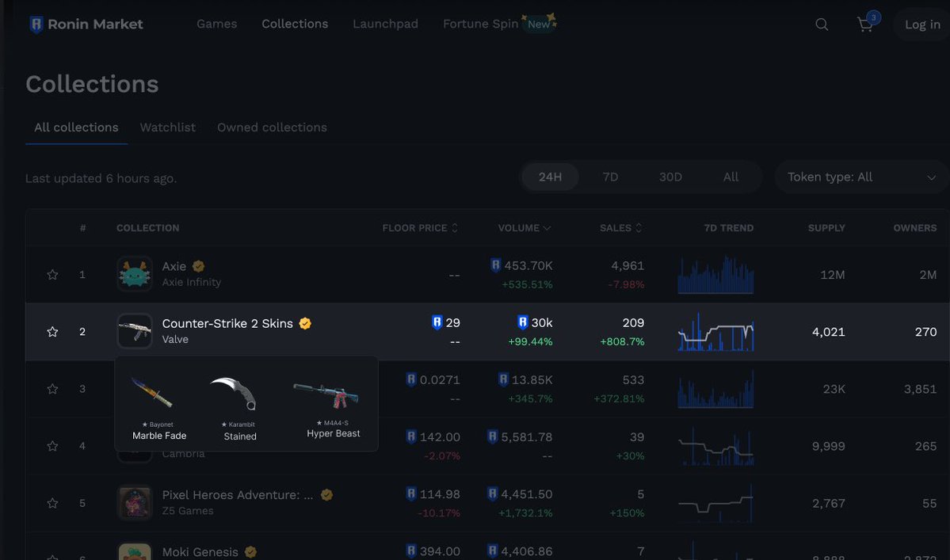Click the Axie Infinity subtitle
Screen dimensions: 950x560
pos(192,282)
